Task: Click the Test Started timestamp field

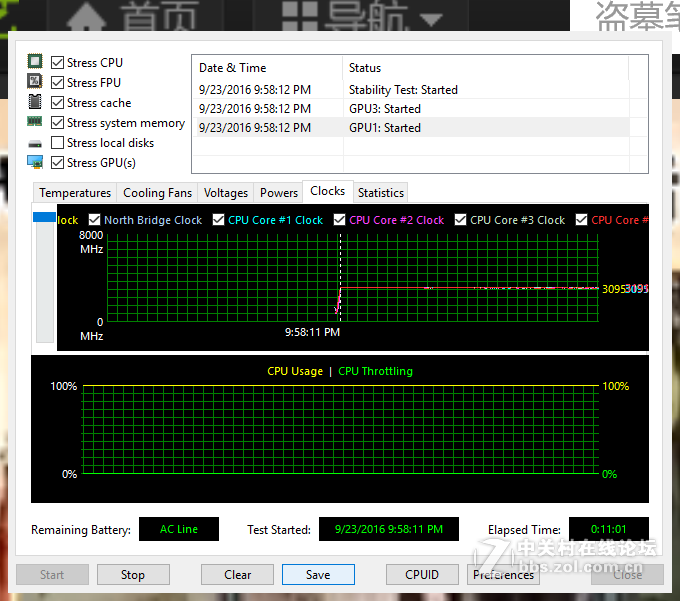Action: point(389,529)
